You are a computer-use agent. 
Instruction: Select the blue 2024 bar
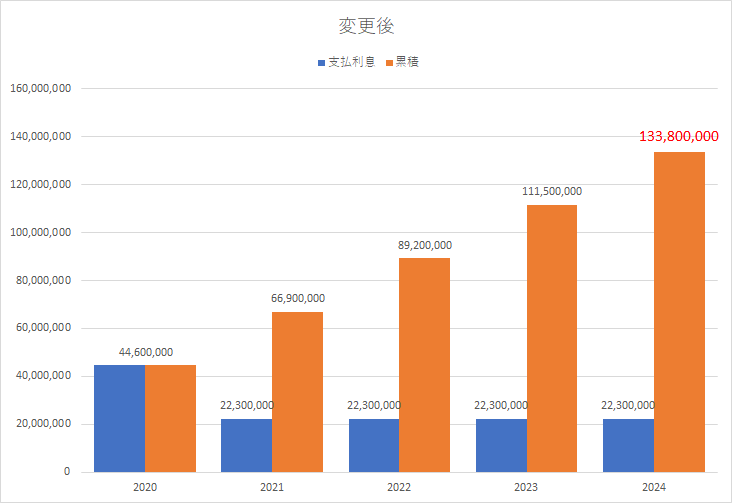(628, 445)
